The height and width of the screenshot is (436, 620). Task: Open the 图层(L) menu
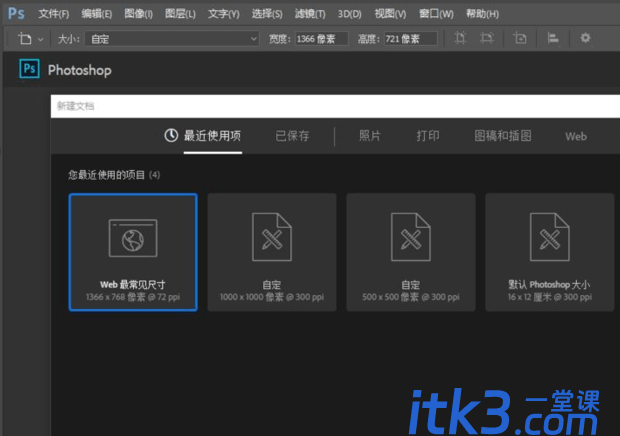[x=180, y=14]
